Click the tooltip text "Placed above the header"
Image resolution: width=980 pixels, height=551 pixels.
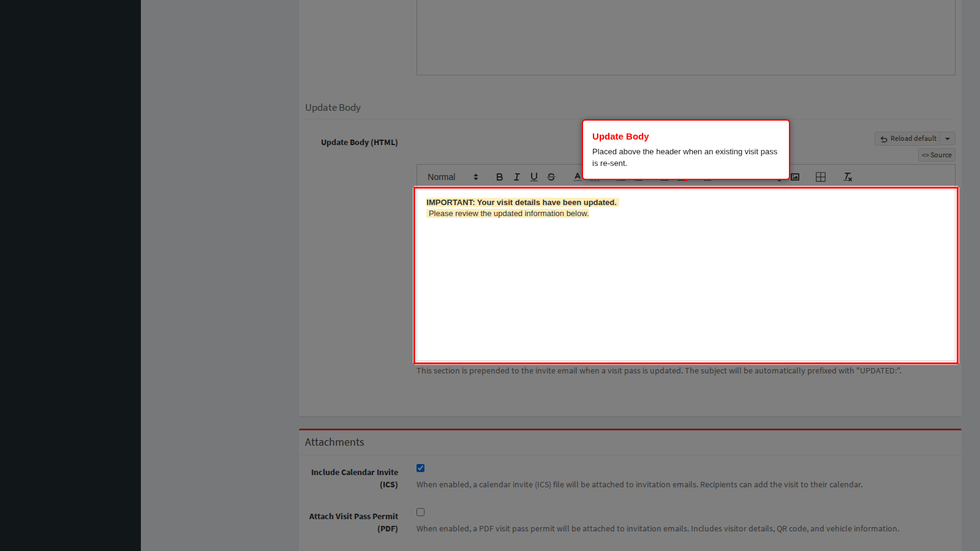point(685,157)
